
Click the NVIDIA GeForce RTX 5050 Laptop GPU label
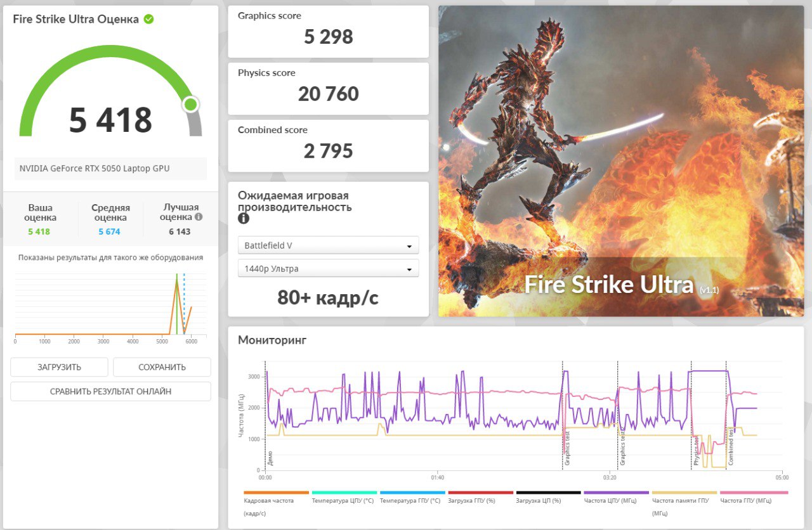click(95, 169)
